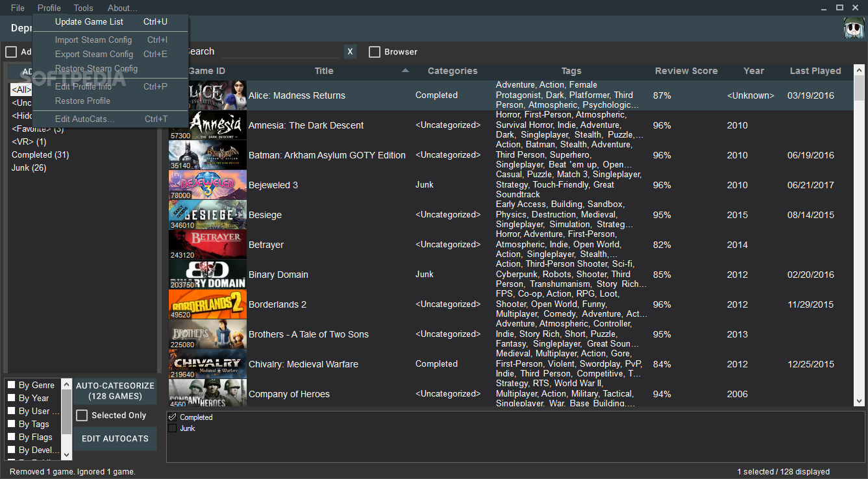
Task: Open the File menu
Action: tap(18, 8)
